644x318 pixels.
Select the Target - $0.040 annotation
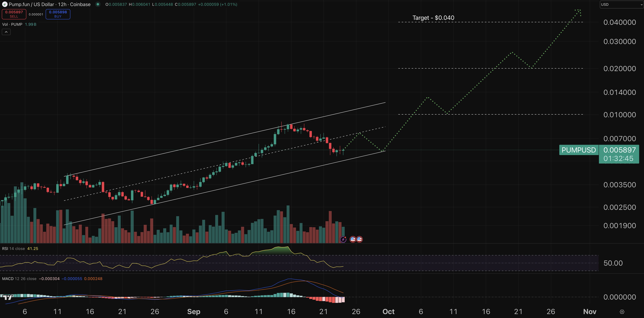coord(433,18)
